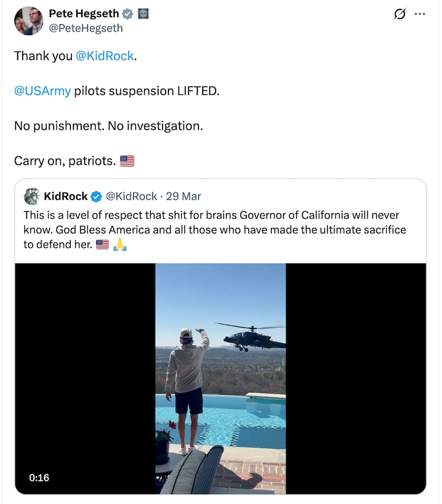The width and height of the screenshot is (442, 504).
Task: Click Pete Hegseth's blue verified badge
Action: (127, 13)
